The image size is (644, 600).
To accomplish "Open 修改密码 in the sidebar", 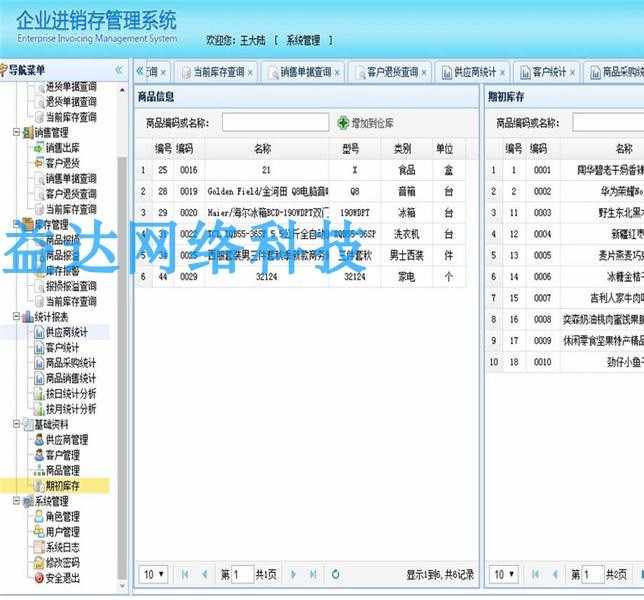I will pos(62,563).
